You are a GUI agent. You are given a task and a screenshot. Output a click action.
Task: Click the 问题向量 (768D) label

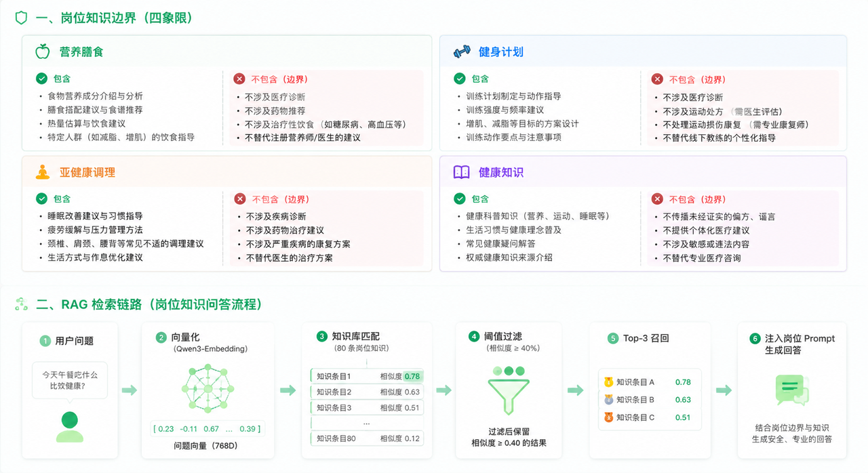click(208, 446)
